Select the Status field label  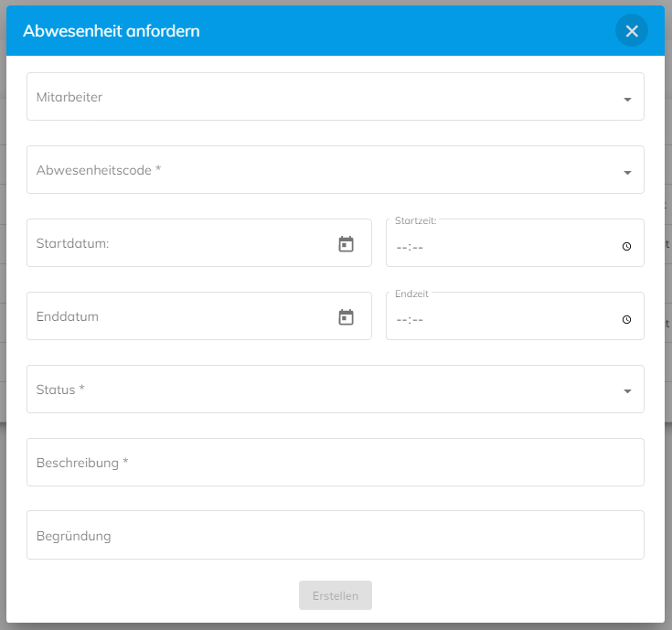click(x=60, y=390)
